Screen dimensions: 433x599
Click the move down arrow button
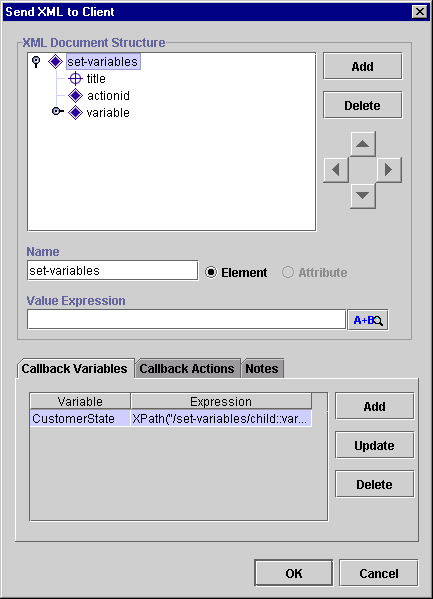[x=363, y=196]
